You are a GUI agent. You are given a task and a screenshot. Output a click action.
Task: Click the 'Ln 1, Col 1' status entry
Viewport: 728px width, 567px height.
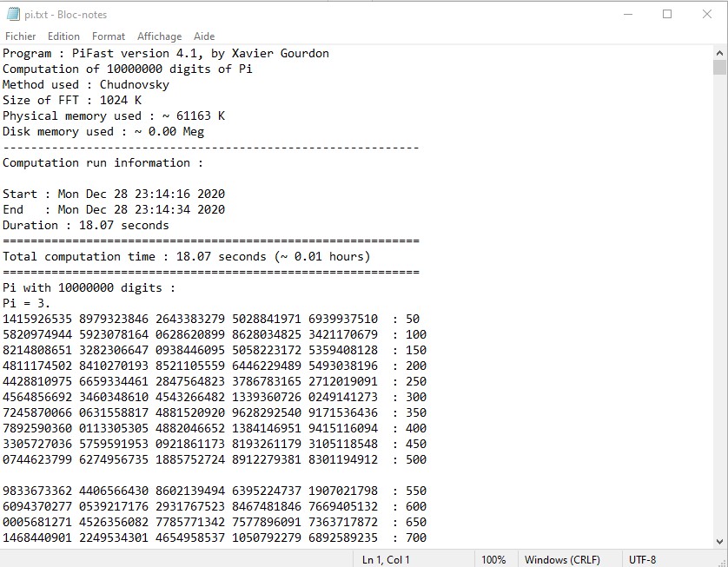tap(386, 559)
